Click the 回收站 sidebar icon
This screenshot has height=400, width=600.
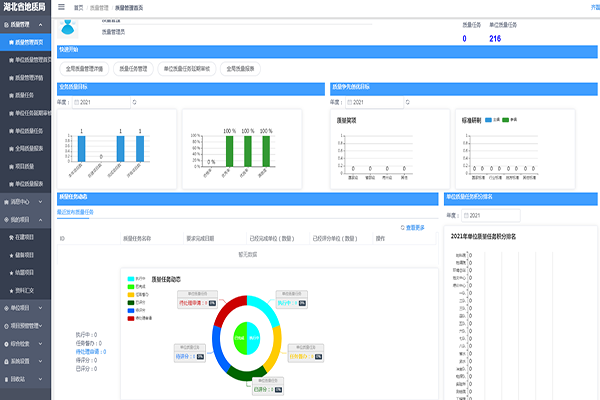click(x=4, y=379)
